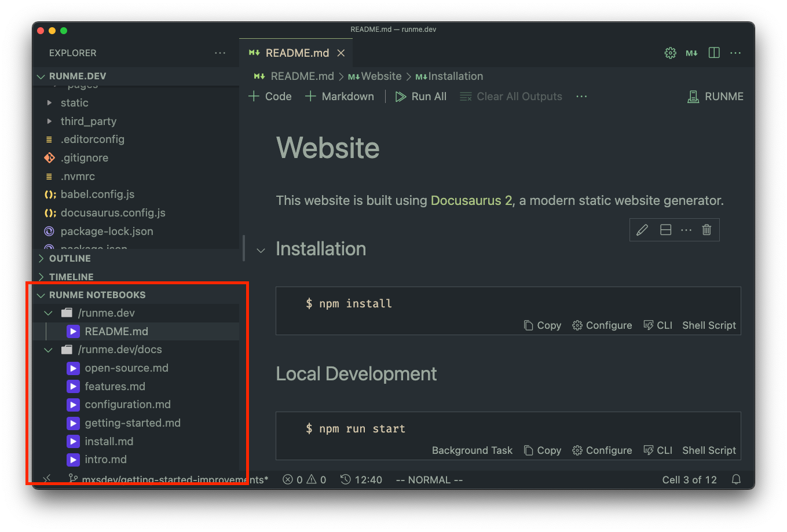Collapse the Installation section chevron
The image size is (787, 532).
click(x=261, y=250)
